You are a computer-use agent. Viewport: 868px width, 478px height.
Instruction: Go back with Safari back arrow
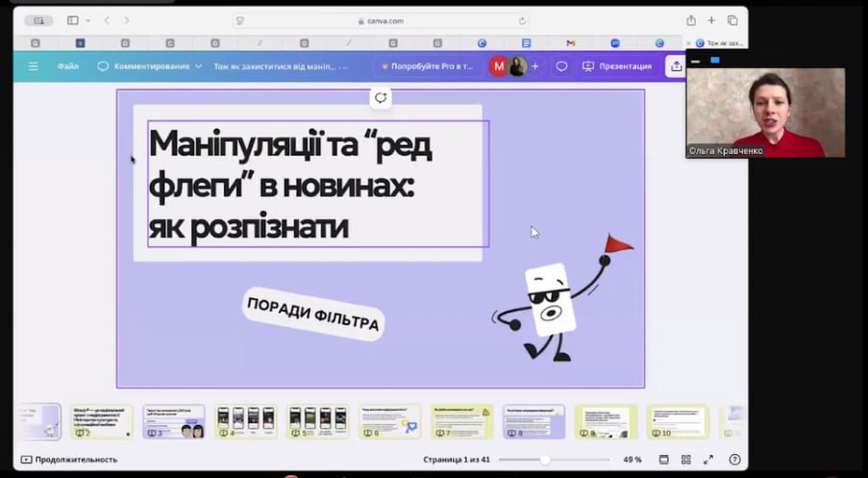click(107, 20)
